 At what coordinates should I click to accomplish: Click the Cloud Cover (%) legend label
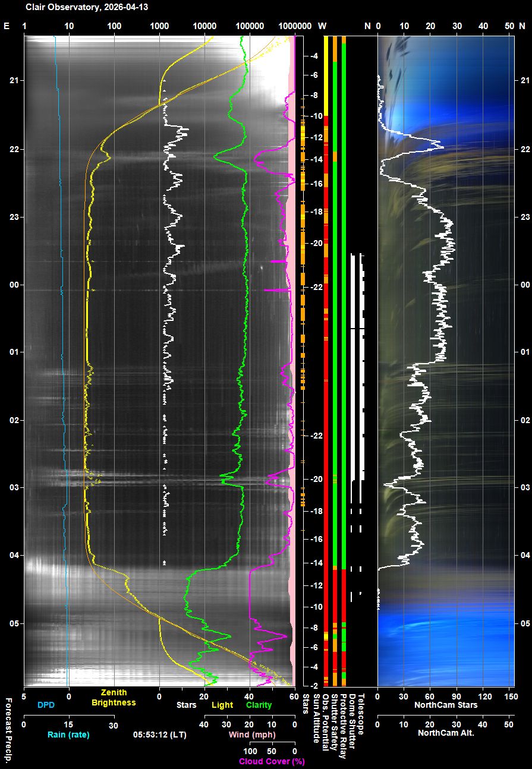272,761
